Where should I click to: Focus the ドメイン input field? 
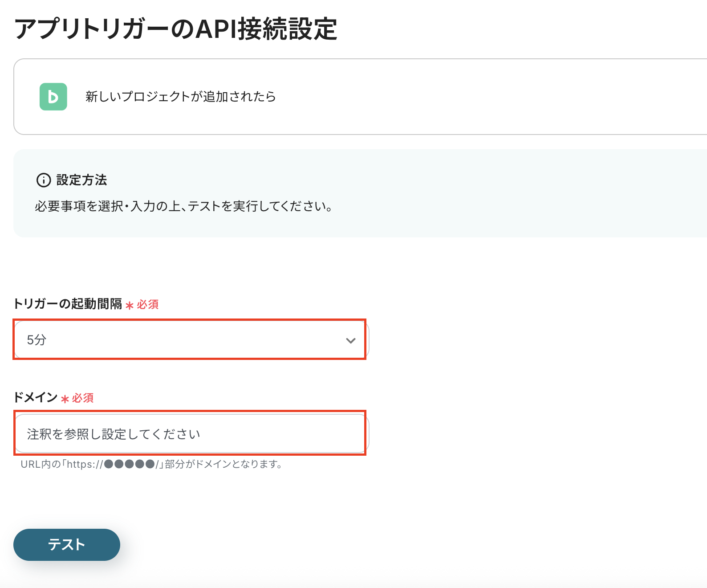[191, 434]
